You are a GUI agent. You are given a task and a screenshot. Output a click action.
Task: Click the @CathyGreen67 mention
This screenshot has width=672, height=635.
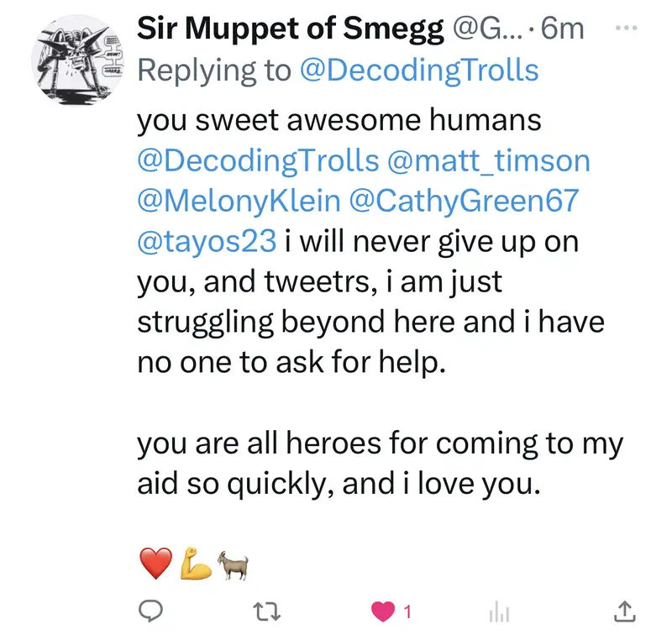(473, 201)
